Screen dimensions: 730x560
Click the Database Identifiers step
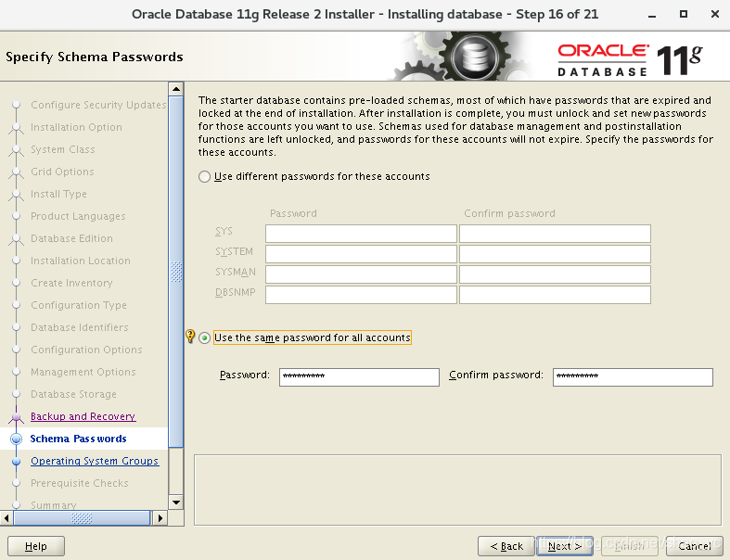(80, 327)
